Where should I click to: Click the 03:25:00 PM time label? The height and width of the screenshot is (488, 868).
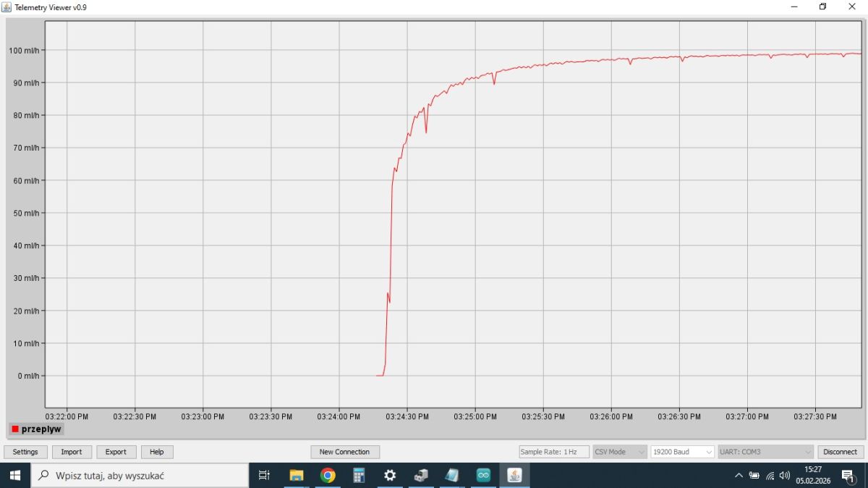tap(475, 416)
